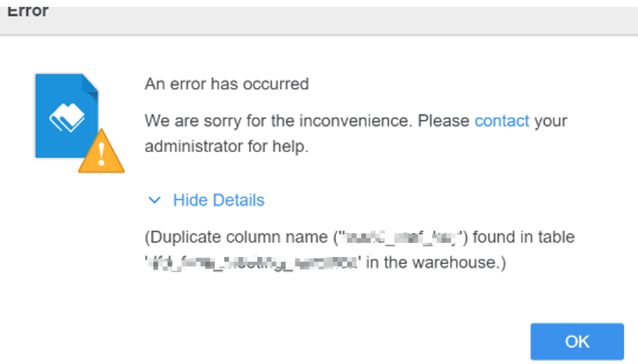The height and width of the screenshot is (364, 638).
Task: Click the Error dialog title
Action: pos(27,12)
